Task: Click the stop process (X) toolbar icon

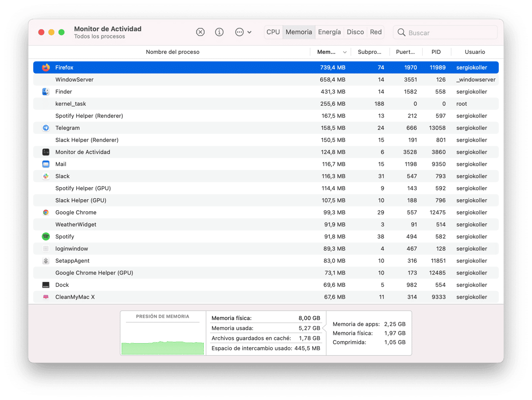Action: click(x=200, y=32)
